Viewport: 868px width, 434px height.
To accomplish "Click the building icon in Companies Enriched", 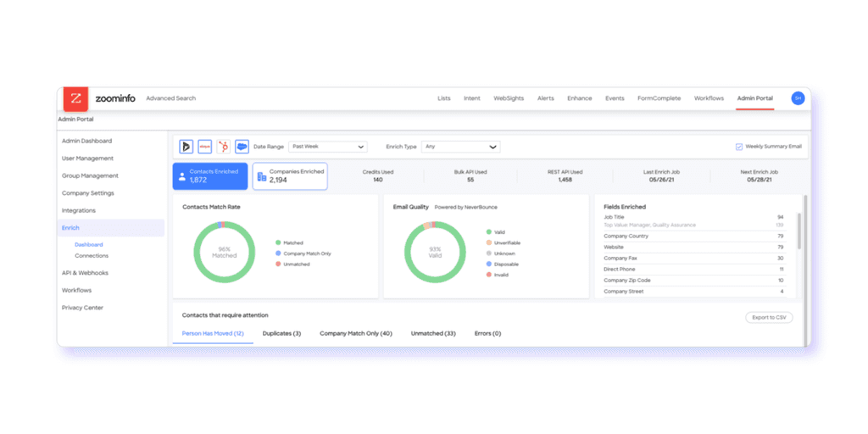I will tap(262, 176).
